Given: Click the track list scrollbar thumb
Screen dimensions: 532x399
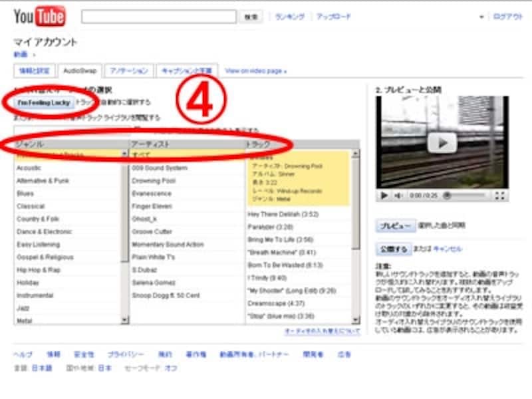Looking at the screenshot, I should pyautogui.click(x=355, y=203).
